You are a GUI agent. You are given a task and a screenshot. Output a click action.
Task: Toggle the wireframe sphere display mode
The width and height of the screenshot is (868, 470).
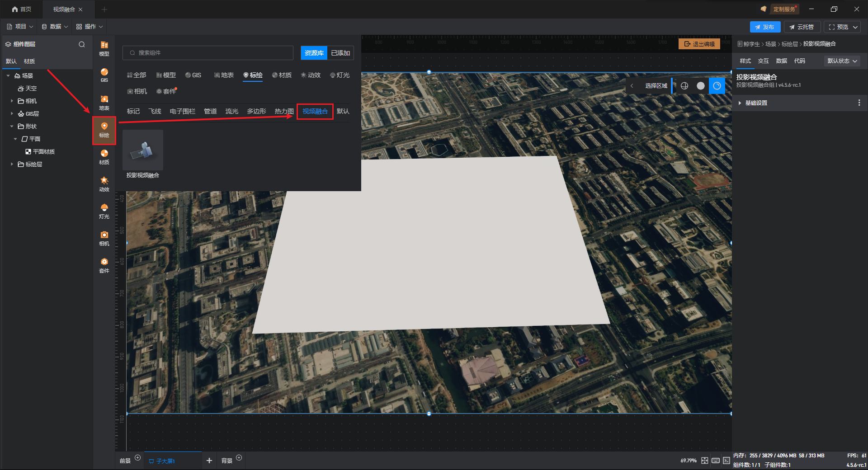pyautogui.click(x=684, y=86)
